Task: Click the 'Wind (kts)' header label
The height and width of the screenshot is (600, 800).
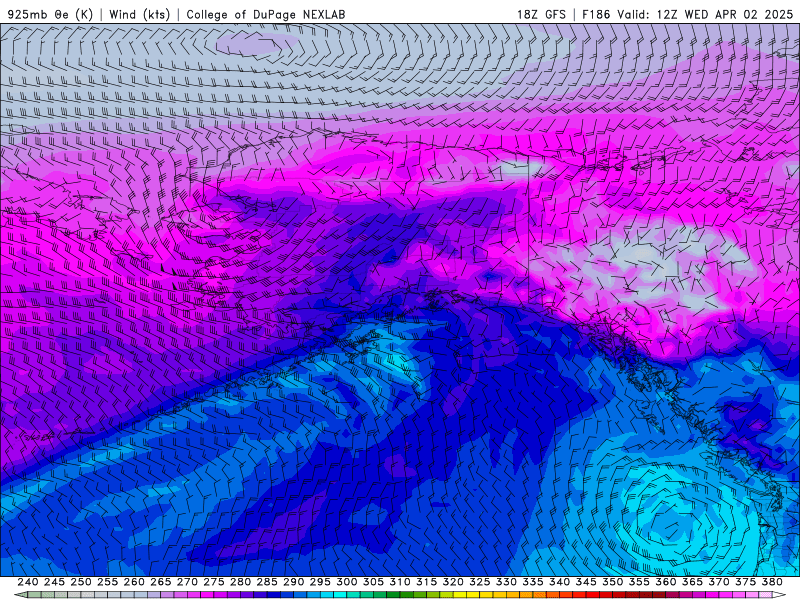Action: (139, 14)
